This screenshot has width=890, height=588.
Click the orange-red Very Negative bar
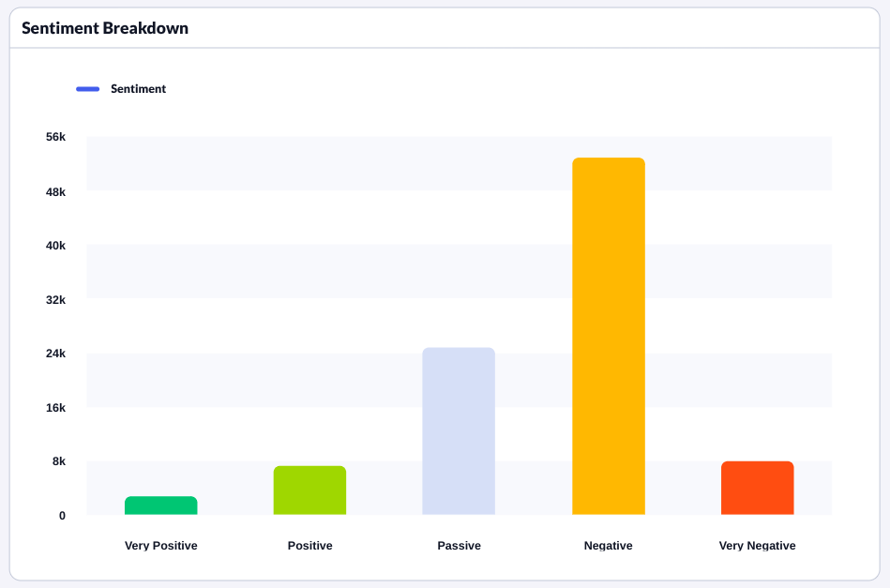(x=757, y=488)
